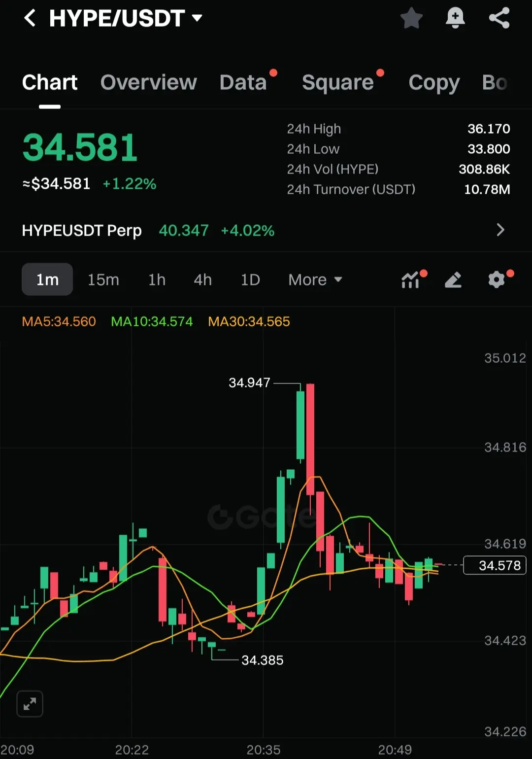The width and height of the screenshot is (532, 759).
Task: Tap the chevron beside HYPEUSDT Perp
Action: click(500, 230)
